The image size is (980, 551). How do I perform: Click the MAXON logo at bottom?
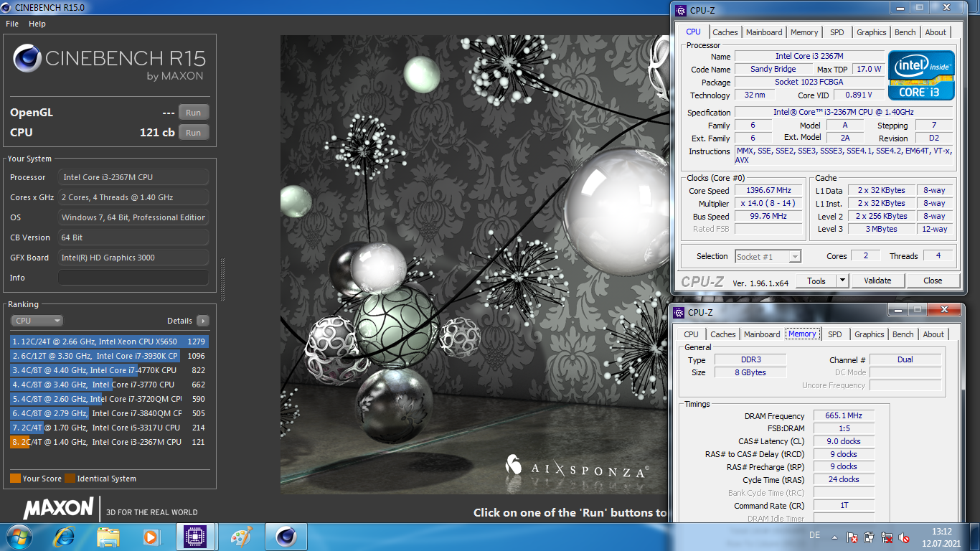point(59,509)
